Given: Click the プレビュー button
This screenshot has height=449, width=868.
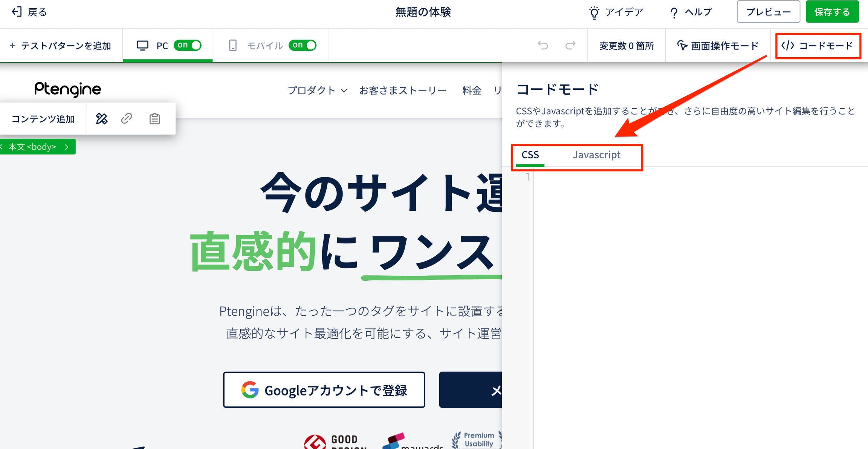Looking at the screenshot, I should pyautogui.click(x=768, y=12).
